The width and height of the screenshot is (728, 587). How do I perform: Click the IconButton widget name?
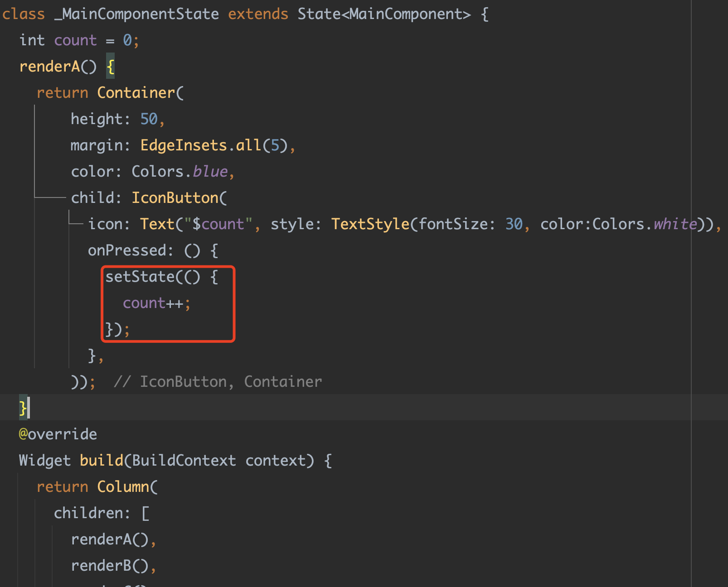click(176, 197)
